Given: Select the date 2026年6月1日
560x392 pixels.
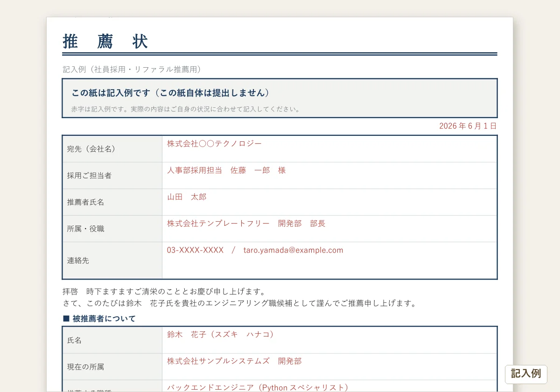Looking at the screenshot, I should pyautogui.click(x=468, y=126).
